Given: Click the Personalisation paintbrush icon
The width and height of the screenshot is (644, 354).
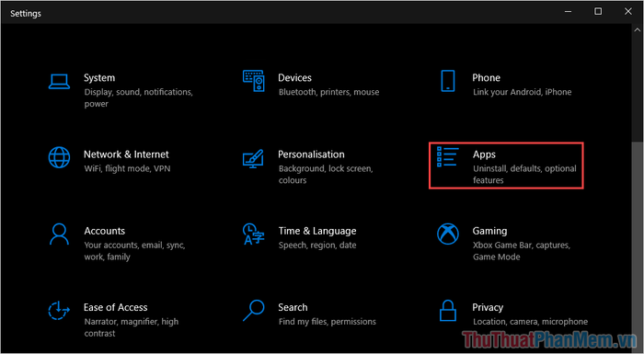Looking at the screenshot, I should pos(253,158).
